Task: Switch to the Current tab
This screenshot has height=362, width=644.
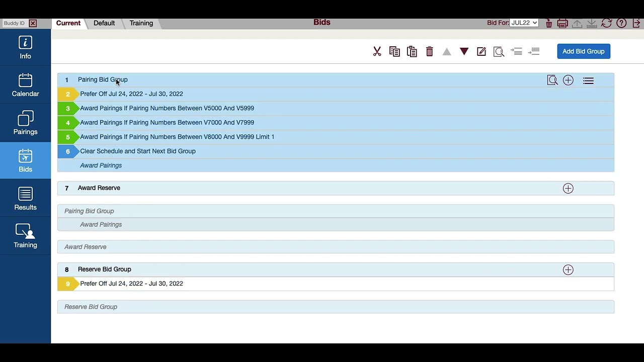Action: coord(68,23)
